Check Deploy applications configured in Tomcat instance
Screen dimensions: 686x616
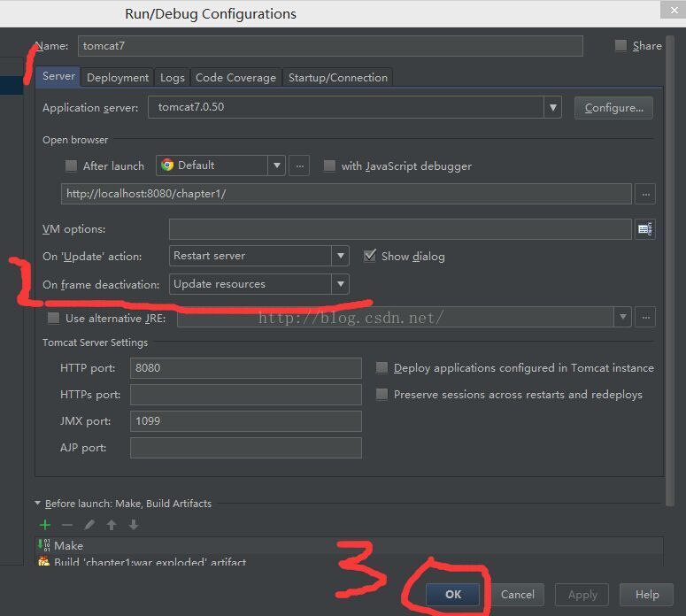tap(382, 368)
